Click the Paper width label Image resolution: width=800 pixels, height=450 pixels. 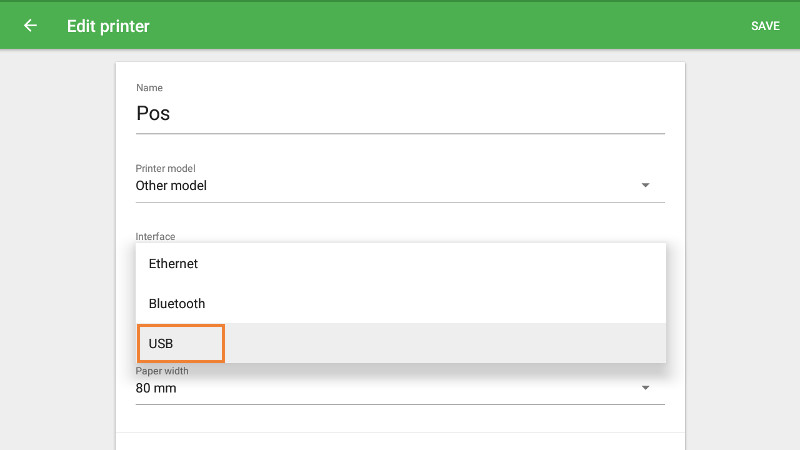[162, 371]
